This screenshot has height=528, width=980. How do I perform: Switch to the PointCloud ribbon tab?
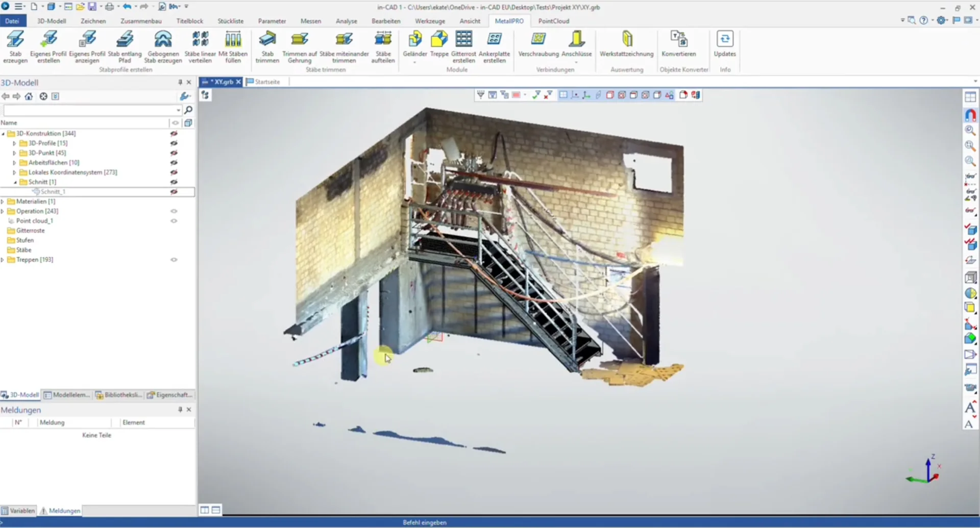pos(553,21)
